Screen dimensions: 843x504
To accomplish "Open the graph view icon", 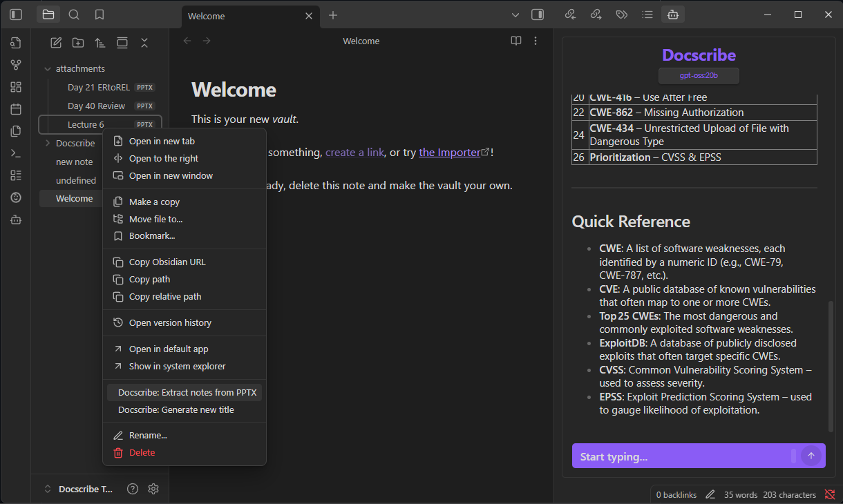I will click(x=15, y=64).
